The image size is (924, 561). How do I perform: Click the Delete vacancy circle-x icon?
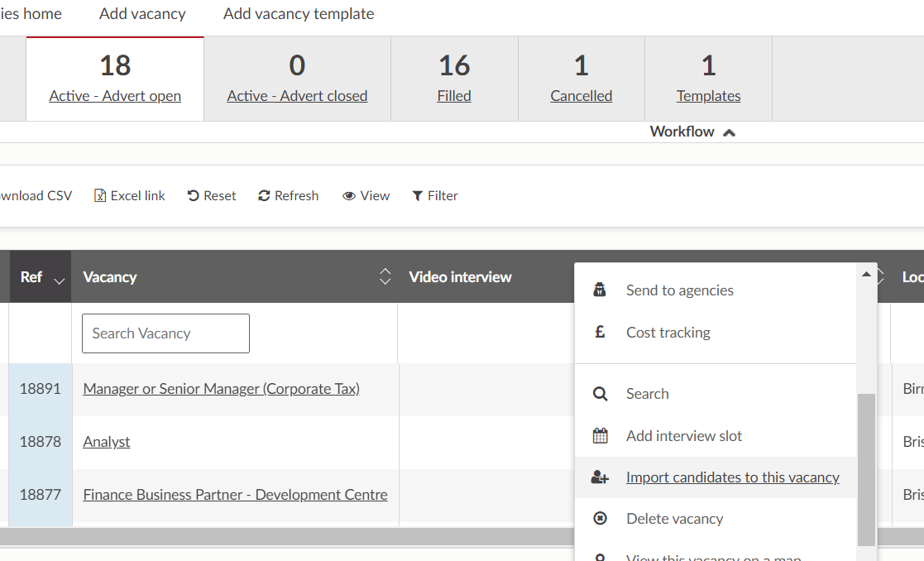pos(601,519)
